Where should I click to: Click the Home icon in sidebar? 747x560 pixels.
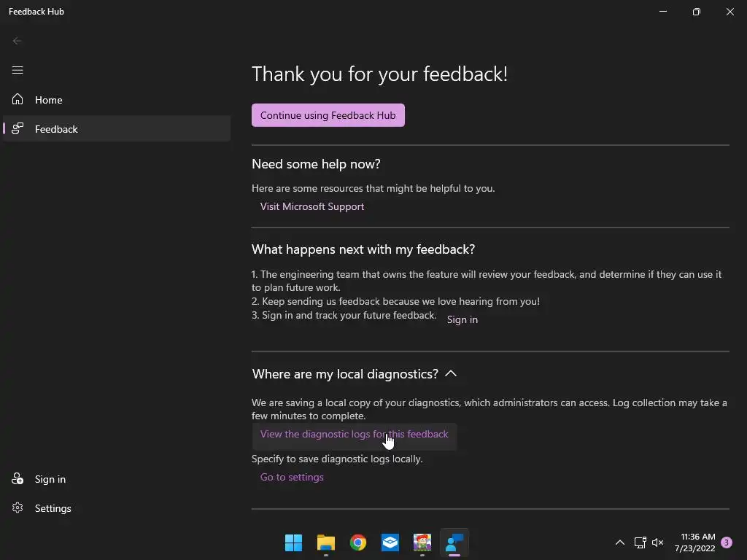[18, 99]
